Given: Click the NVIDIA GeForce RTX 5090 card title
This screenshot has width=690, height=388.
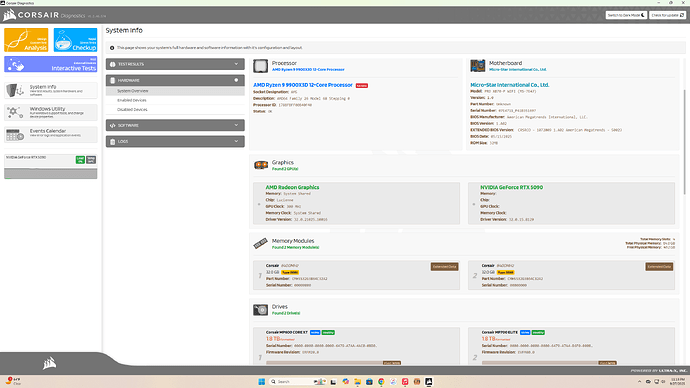Looking at the screenshot, I should 511,187.
